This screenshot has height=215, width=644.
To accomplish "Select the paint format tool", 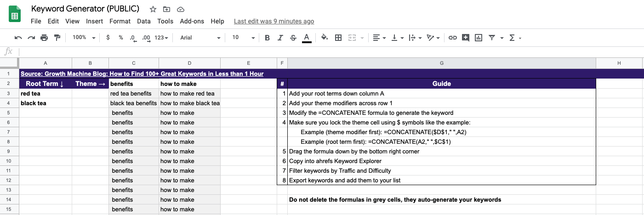I will 57,38.
